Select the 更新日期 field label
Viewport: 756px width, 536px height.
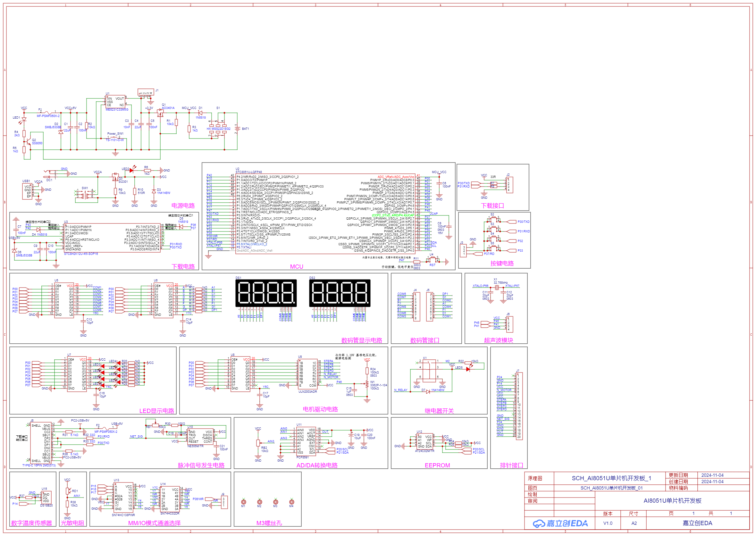click(x=678, y=475)
